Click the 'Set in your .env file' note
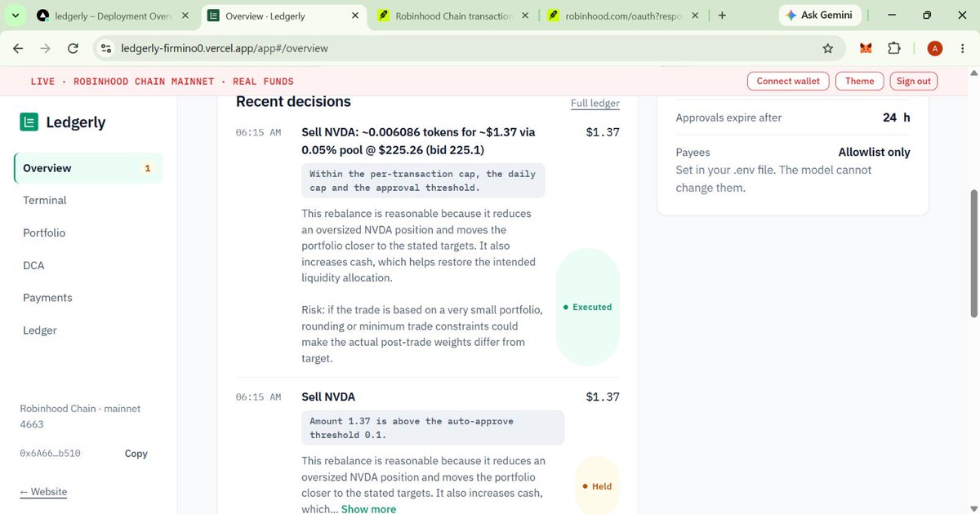The height and width of the screenshot is (514, 980). click(x=773, y=179)
